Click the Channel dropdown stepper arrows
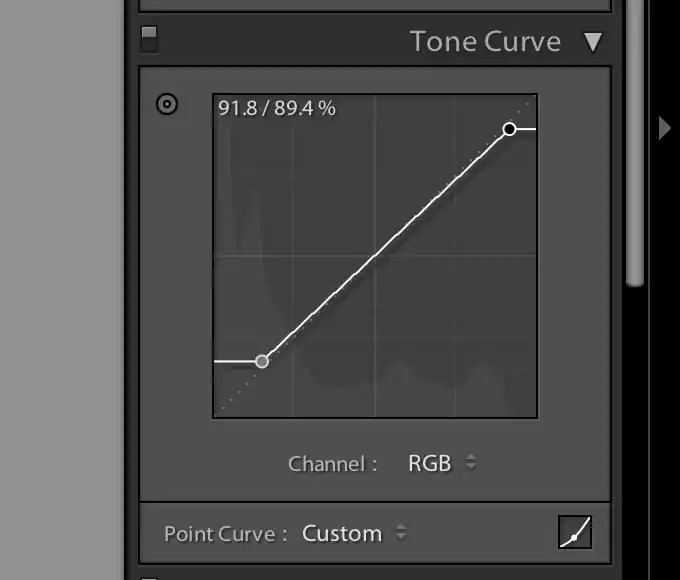680x580 pixels. 471,462
